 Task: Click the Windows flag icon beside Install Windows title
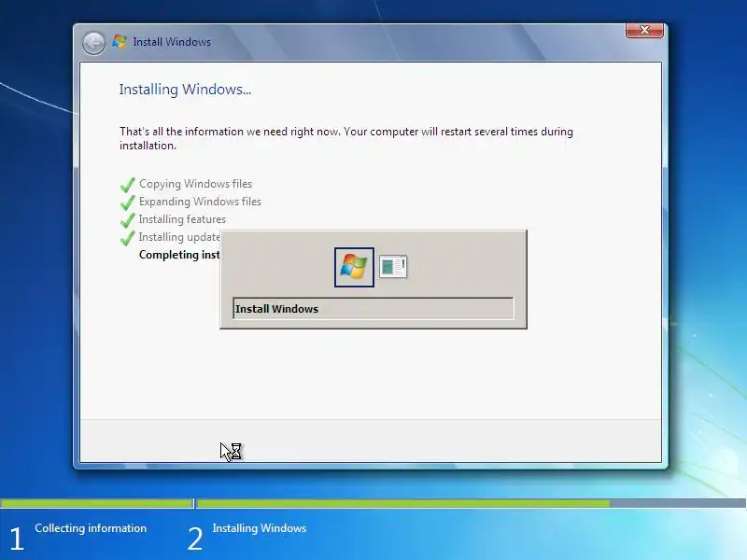click(x=120, y=42)
